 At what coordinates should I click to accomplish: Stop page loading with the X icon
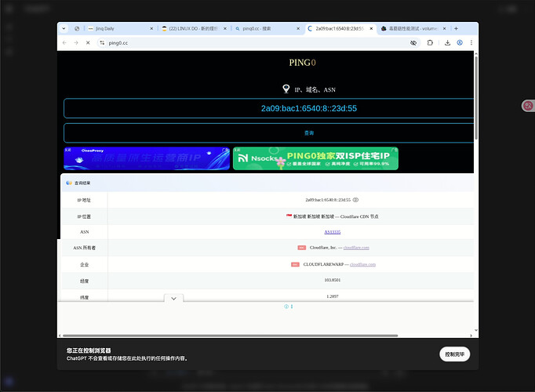coord(88,42)
